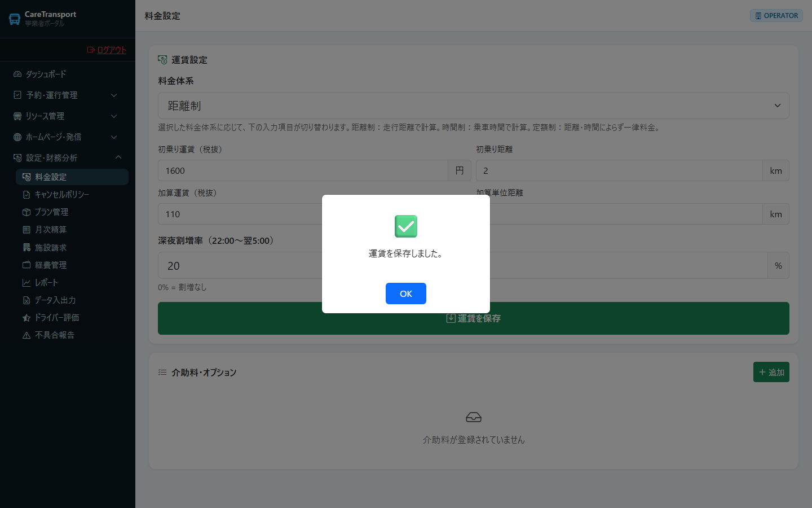Open レポート page

pyautogui.click(x=72, y=282)
